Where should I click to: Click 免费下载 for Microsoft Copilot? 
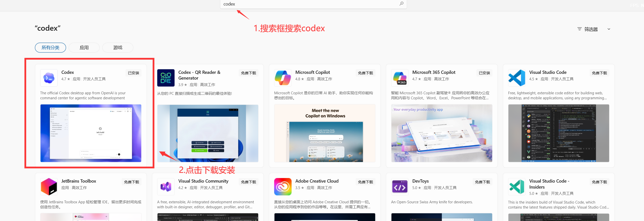tap(365, 73)
